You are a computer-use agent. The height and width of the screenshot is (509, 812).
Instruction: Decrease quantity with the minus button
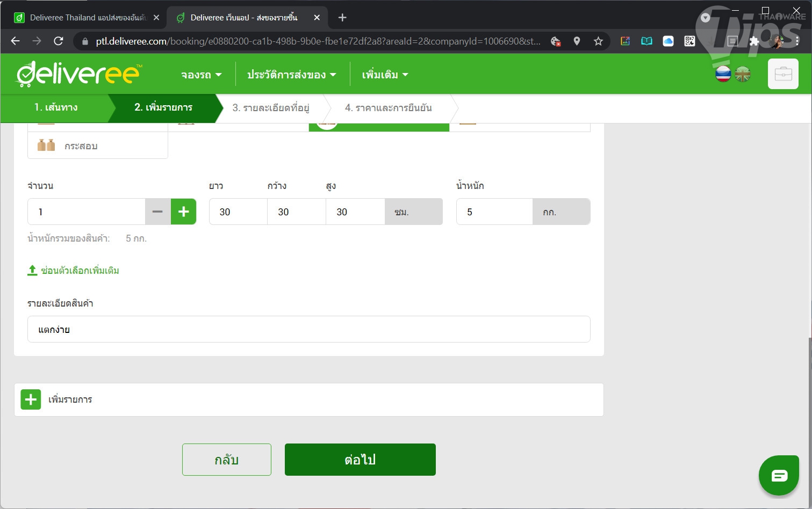(157, 212)
